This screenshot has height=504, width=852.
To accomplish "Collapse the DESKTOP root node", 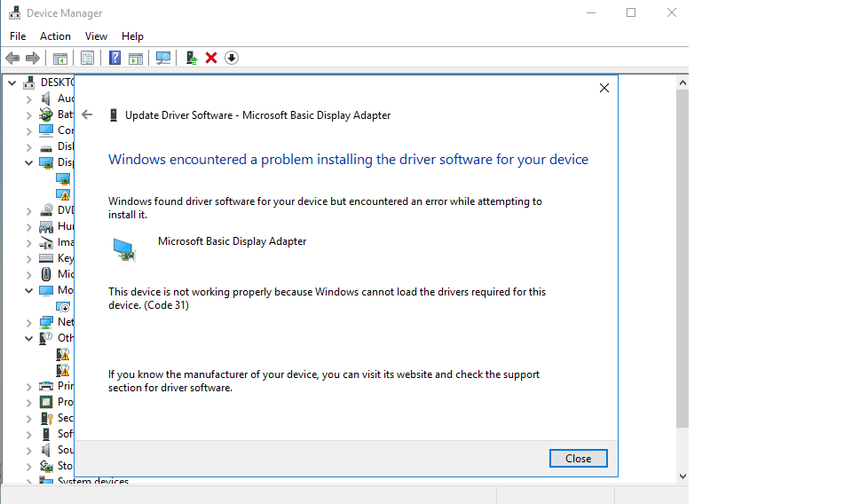I will [12, 83].
